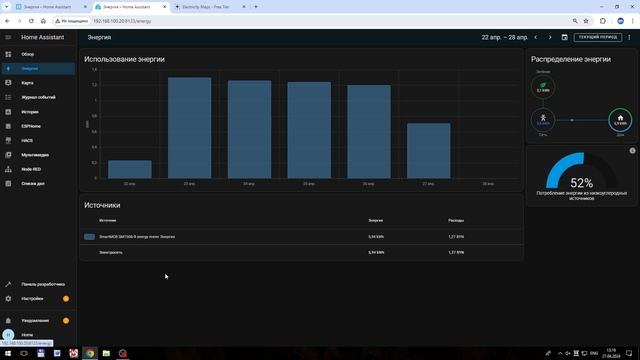Viewport: 640px width, 360px height.
Task: Reload the page with browser refresh icon
Action: pyautogui.click(x=31, y=21)
